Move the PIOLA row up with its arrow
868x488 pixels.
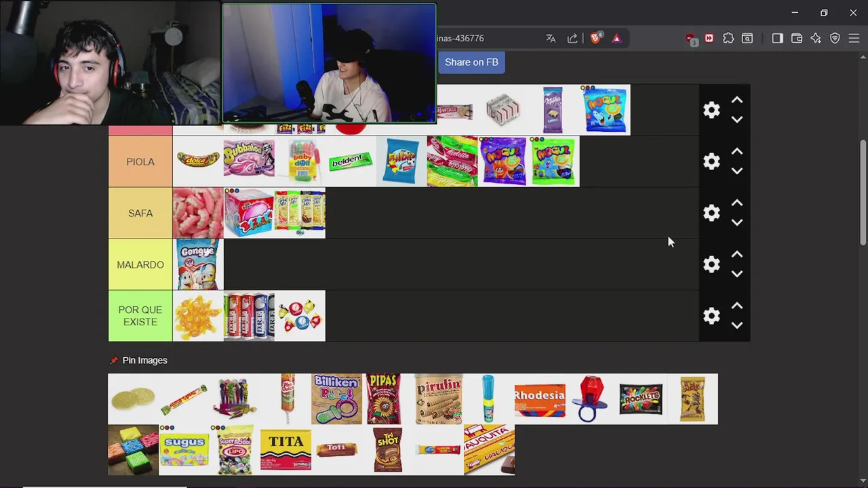pyautogui.click(x=737, y=152)
